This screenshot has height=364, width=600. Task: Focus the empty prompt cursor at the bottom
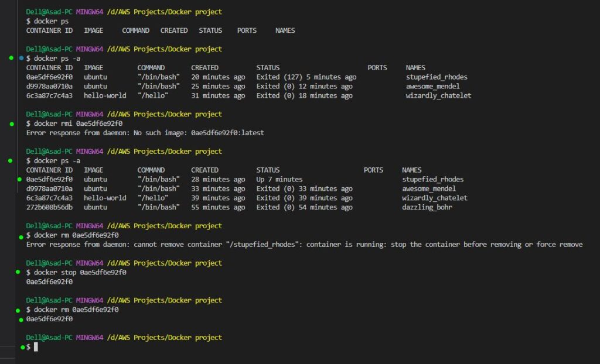tap(36, 347)
